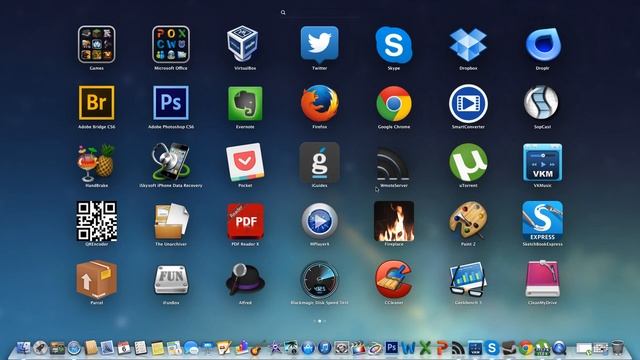
Task: Open Adobe Bridge CS6
Action: [97, 103]
